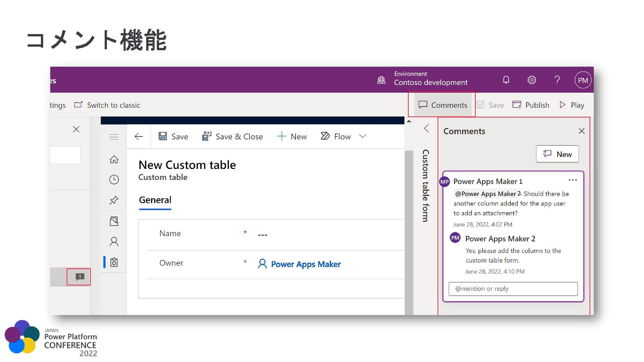The width and height of the screenshot is (644, 362).
Task: Close the left side panel
Action: click(x=76, y=129)
